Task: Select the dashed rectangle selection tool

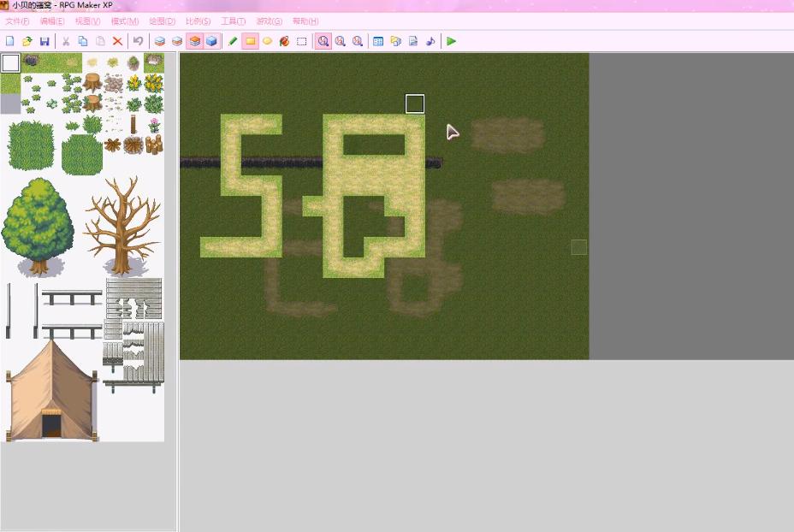Action: click(x=302, y=41)
